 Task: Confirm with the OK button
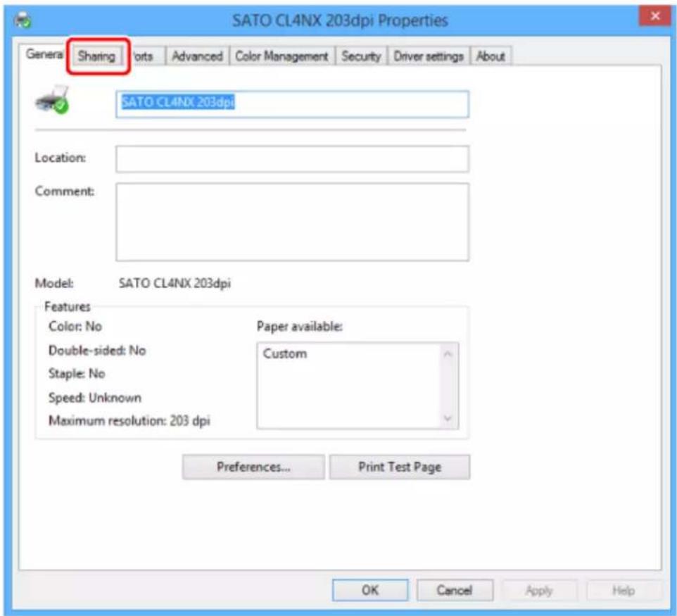point(370,590)
